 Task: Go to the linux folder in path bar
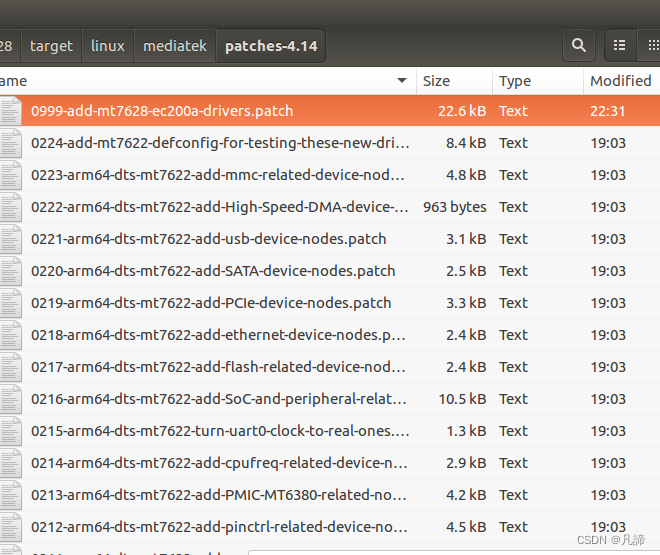click(x=108, y=45)
